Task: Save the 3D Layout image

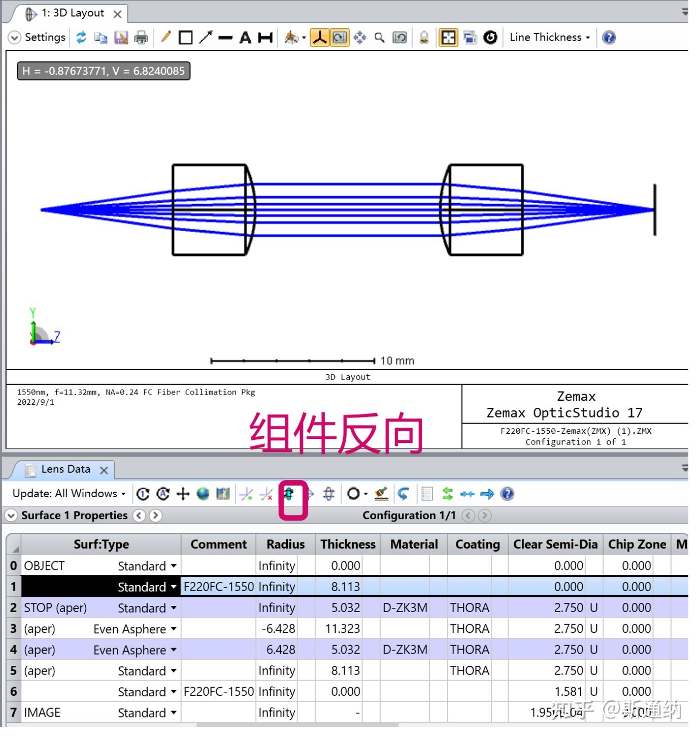Action: tap(121, 37)
